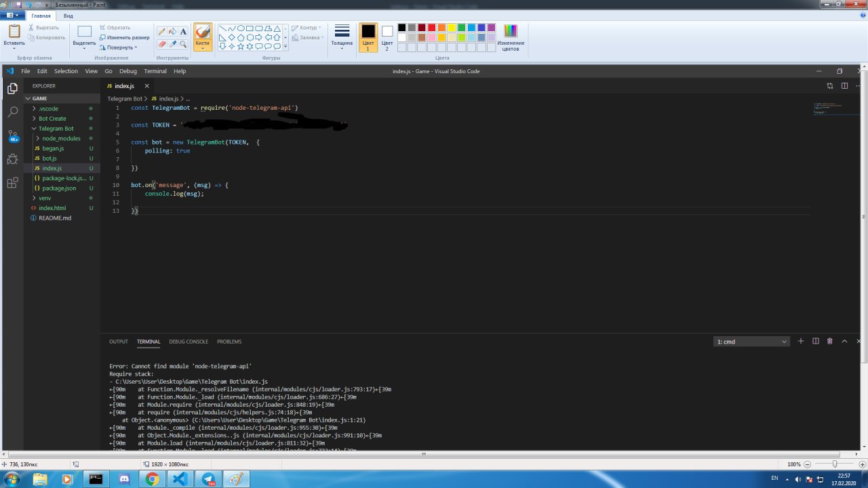Open the Outline dropdown (Контур)
The image size is (868, 488).
pos(307,28)
